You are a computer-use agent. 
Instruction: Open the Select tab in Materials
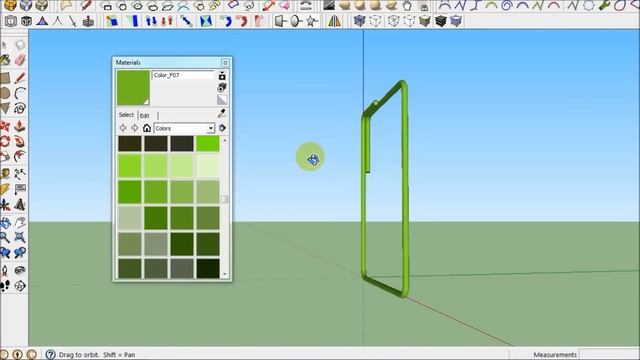126,115
